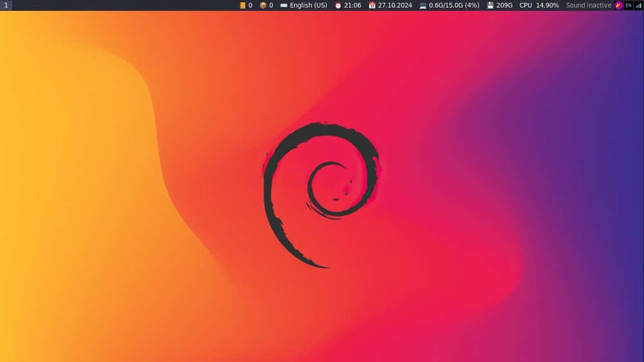Image resolution: width=644 pixels, height=362 pixels.
Task: Open the flame tray icon
Action: [619, 5]
